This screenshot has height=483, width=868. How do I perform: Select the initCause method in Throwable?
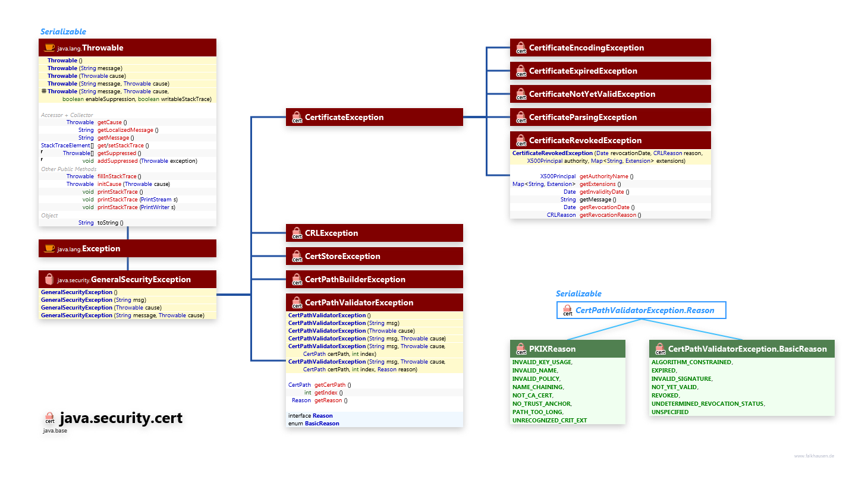point(109,184)
